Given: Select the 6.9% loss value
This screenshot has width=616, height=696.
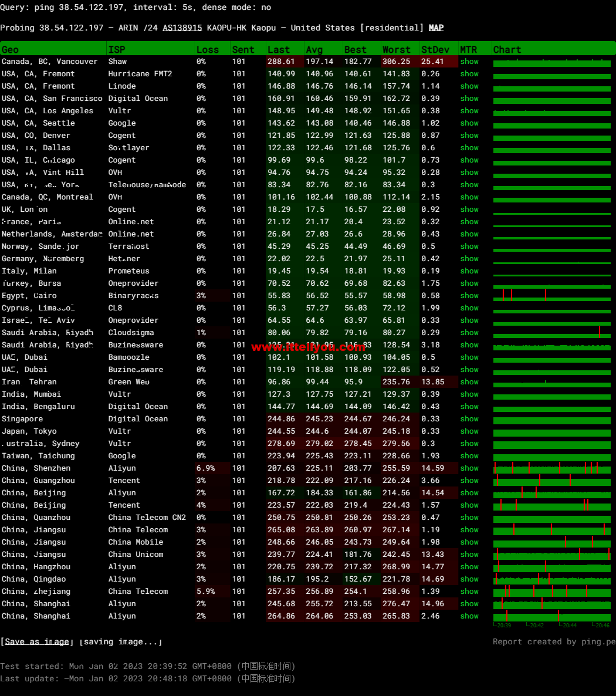Looking at the screenshot, I should (x=206, y=468).
